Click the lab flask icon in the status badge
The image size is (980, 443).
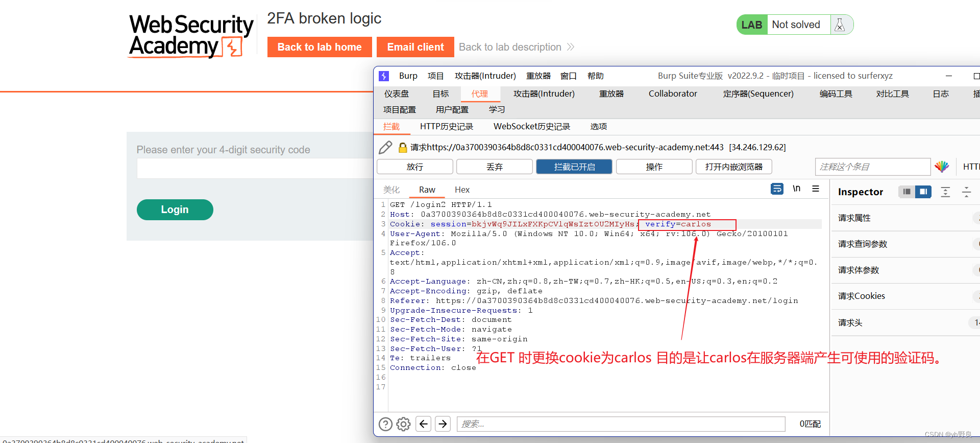pyautogui.click(x=840, y=25)
